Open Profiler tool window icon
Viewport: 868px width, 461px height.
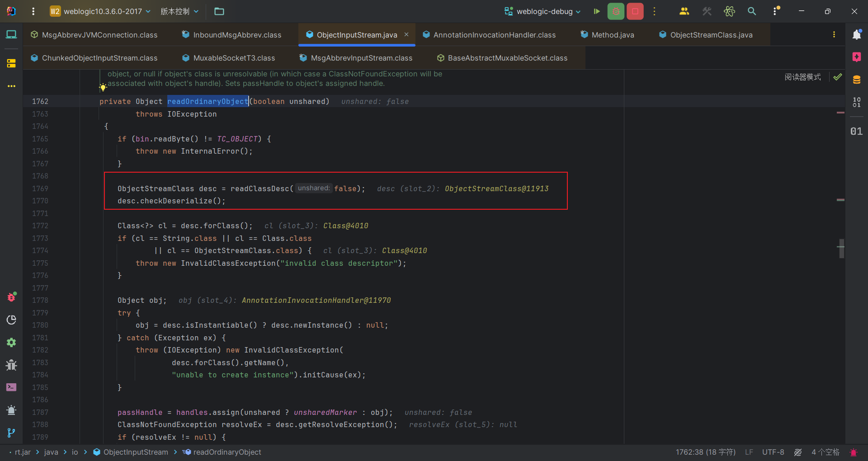11,320
